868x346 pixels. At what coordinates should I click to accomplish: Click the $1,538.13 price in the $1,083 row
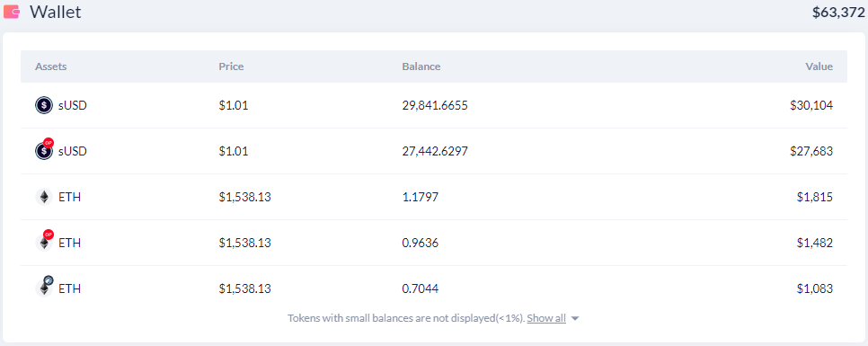[x=244, y=288]
